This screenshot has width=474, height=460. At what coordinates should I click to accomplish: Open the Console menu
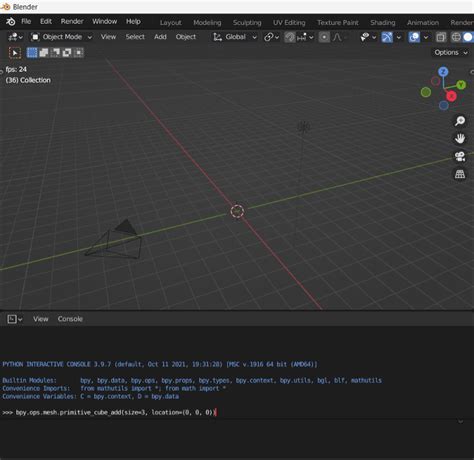tap(70, 319)
